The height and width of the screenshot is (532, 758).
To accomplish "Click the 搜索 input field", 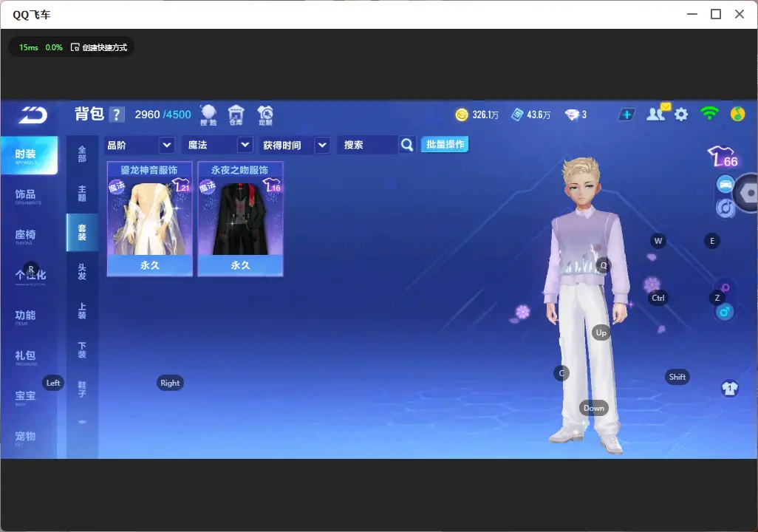I will (x=369, y=145).
